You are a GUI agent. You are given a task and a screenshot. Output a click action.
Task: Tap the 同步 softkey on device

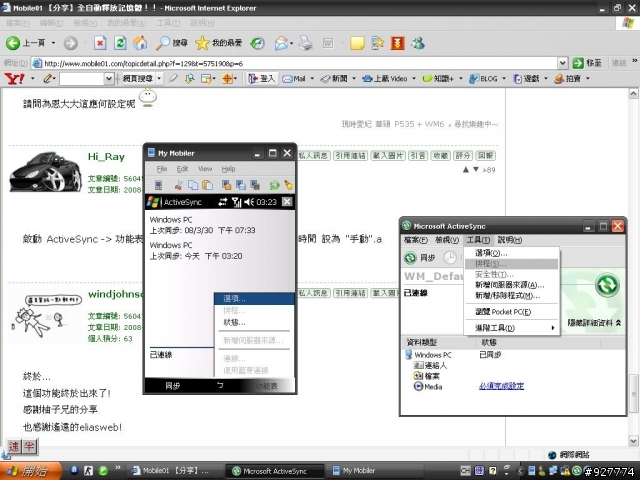pos(172,386)
